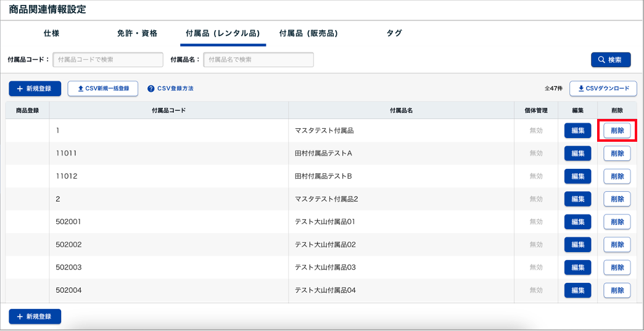This screenshot has width=644, height=331.
Task: Go to the タグ tab
Action: click(x=394, y=33)
